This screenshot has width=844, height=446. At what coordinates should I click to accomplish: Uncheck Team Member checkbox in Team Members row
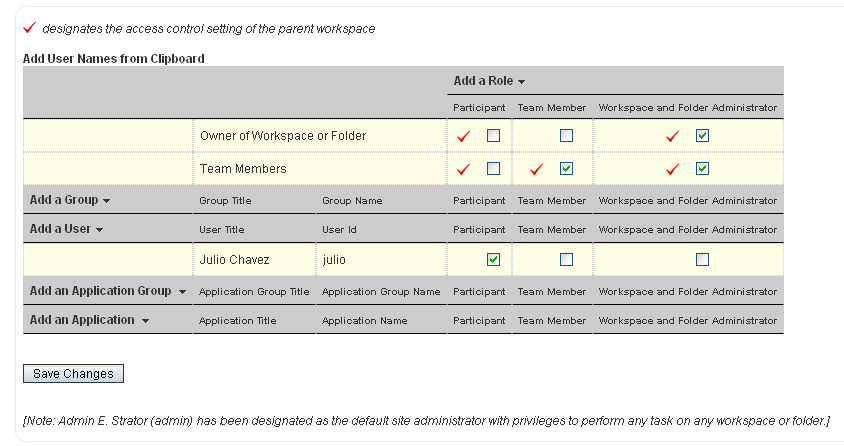click(567, 168)
